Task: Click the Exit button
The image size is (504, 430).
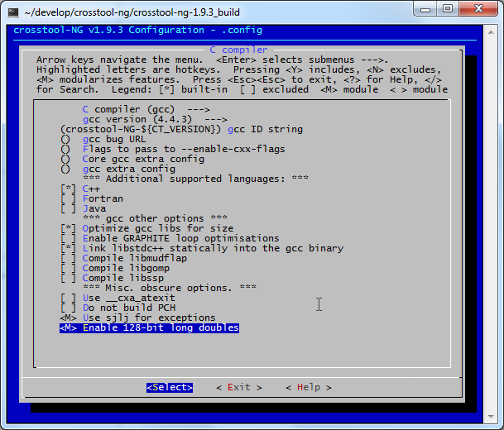Action: pyautogui.click(x=239, y=388)
